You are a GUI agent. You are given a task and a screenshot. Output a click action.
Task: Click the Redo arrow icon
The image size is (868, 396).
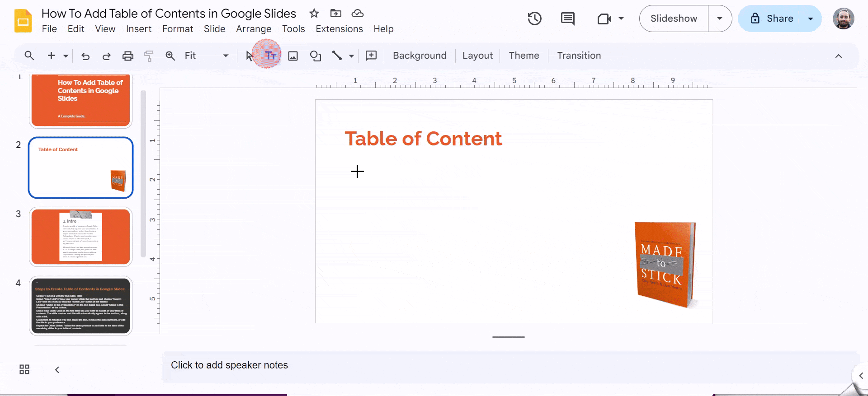pyautogui.click(x=107, y=56)
